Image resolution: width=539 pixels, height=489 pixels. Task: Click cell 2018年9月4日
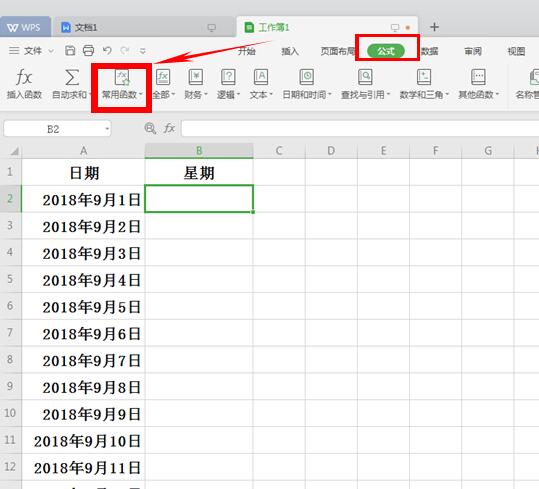[x=84, y=280]
